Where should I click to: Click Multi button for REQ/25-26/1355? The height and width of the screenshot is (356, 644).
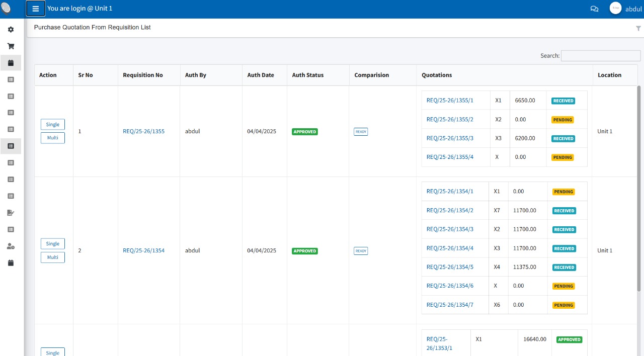(53, 138)
